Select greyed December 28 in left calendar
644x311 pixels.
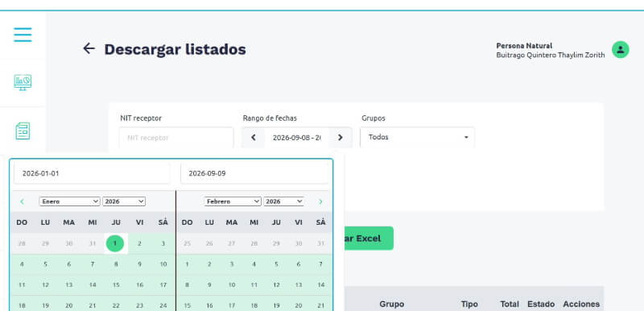tap(22, 243)
